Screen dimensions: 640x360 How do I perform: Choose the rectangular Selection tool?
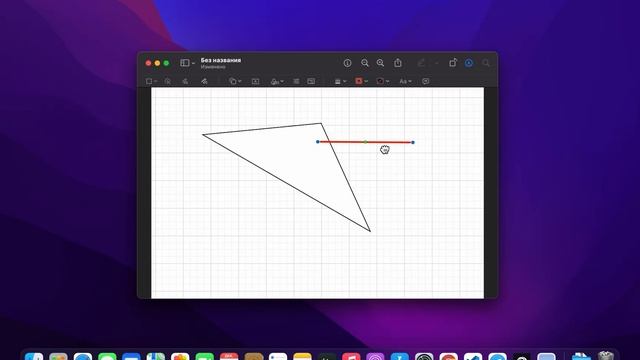point(149,81)
